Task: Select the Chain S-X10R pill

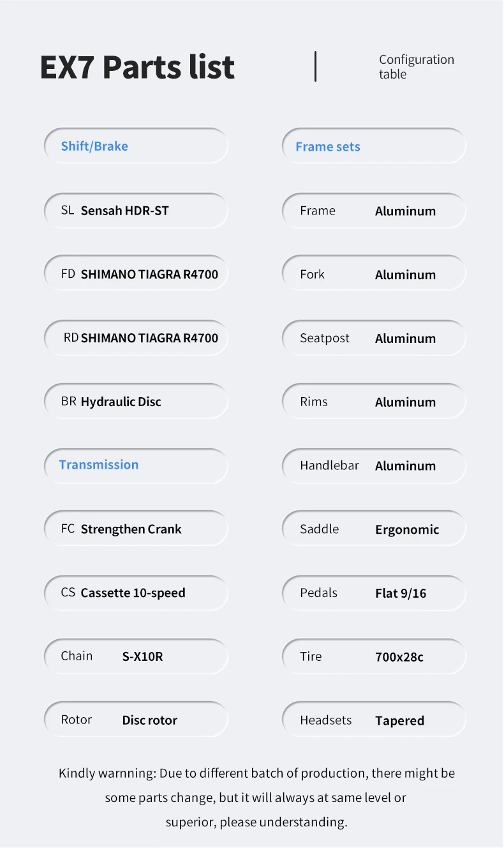Action: (x=136, y=656)
